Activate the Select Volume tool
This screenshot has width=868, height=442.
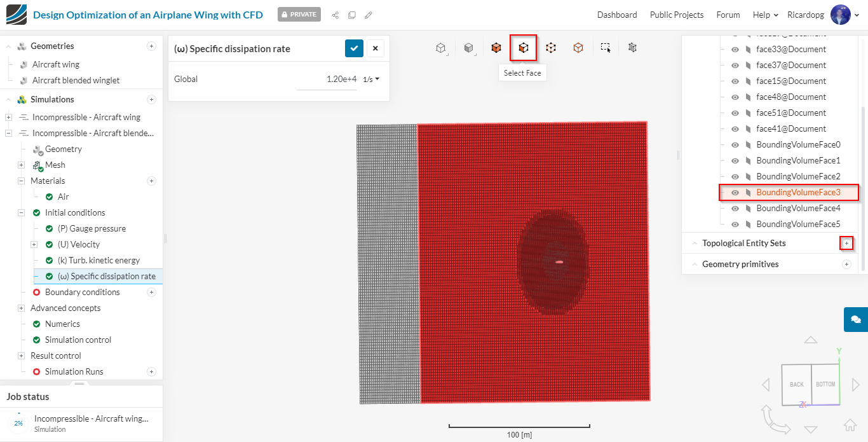[x=496, y=48]
